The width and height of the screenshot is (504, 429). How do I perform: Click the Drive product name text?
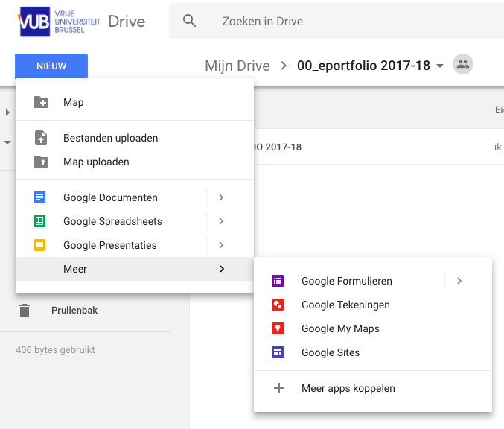[127, 22]
